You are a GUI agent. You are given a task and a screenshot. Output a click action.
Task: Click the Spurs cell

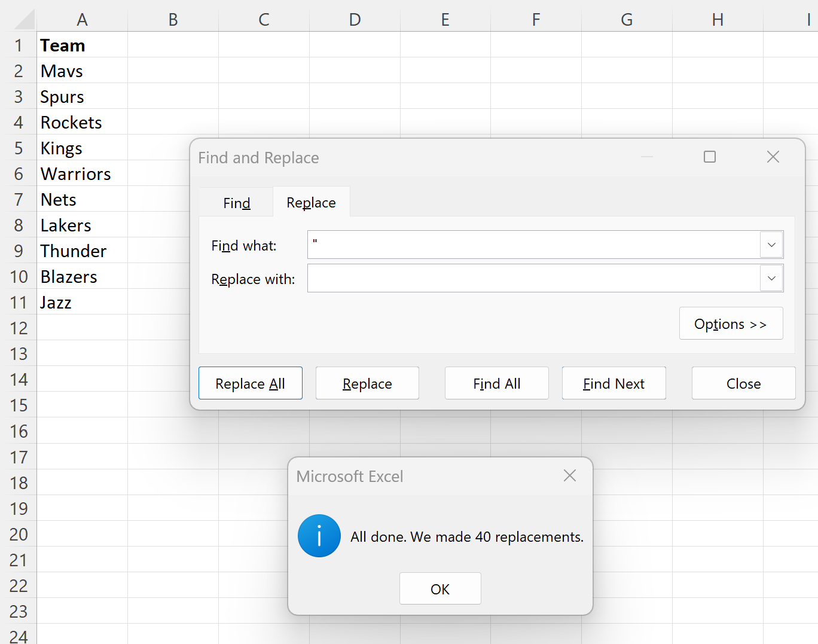click(83, 96)
